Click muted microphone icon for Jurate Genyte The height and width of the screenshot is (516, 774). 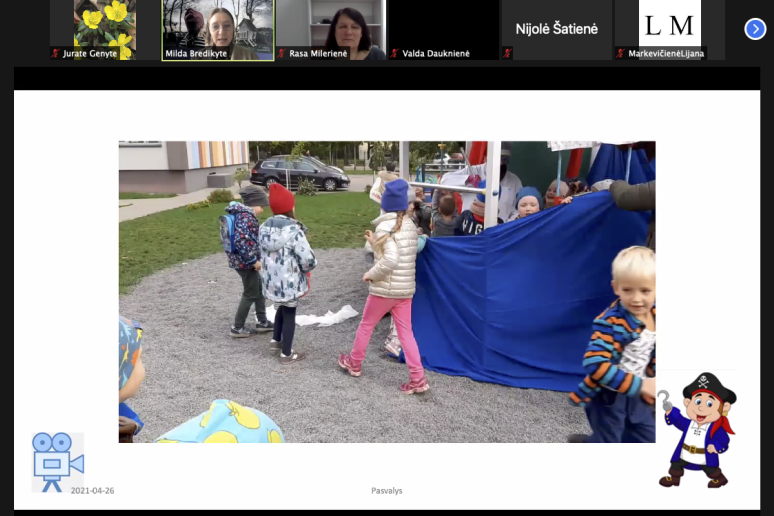click(x=55, y=53)
